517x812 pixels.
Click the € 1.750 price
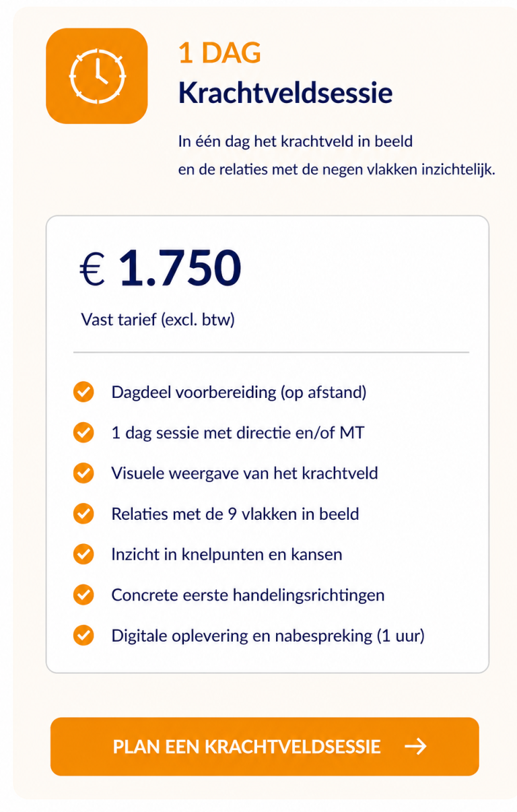[x=160, y=268]
